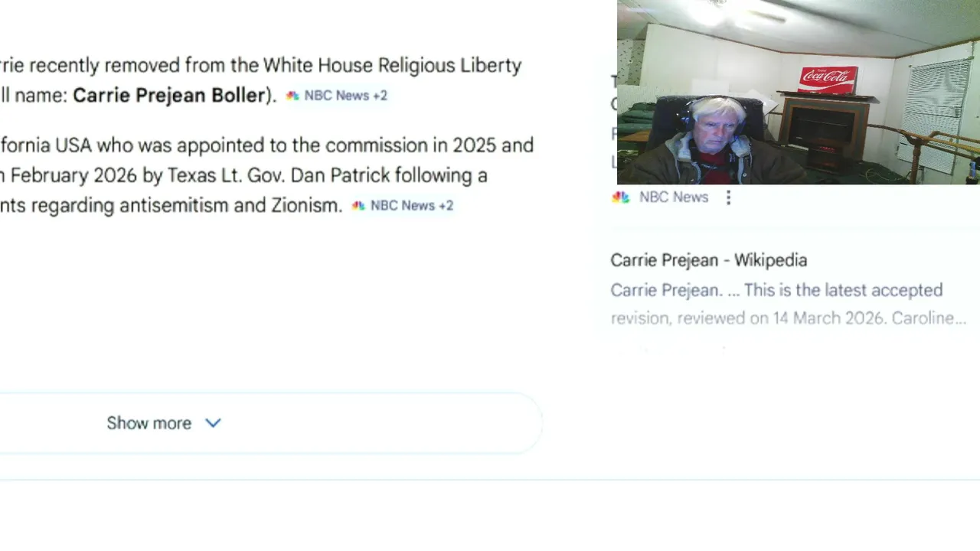This screenshot has height=551, width=980.
Task: Click the bold name Carrie Prejean Boller
Action: click(x=168, y=96)
